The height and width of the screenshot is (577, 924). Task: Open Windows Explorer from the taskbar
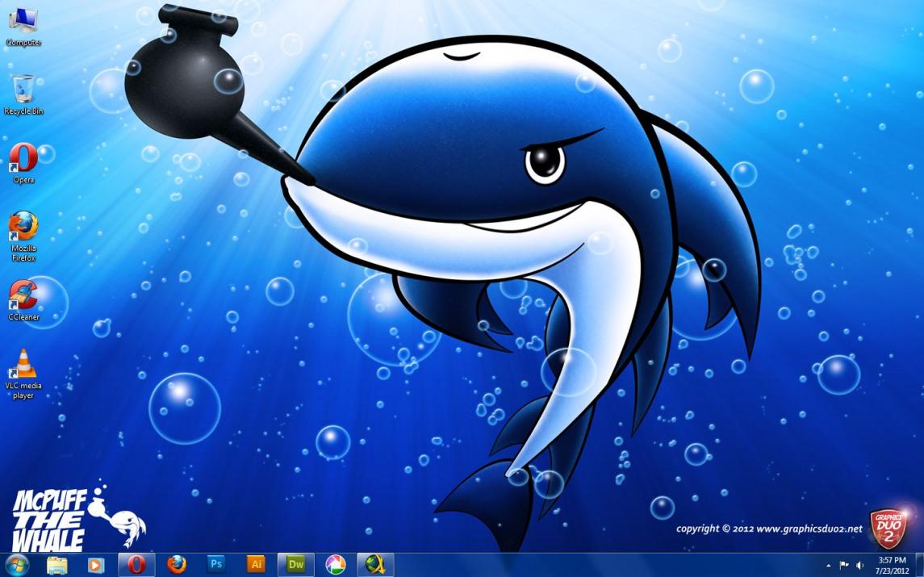(57, 565)
